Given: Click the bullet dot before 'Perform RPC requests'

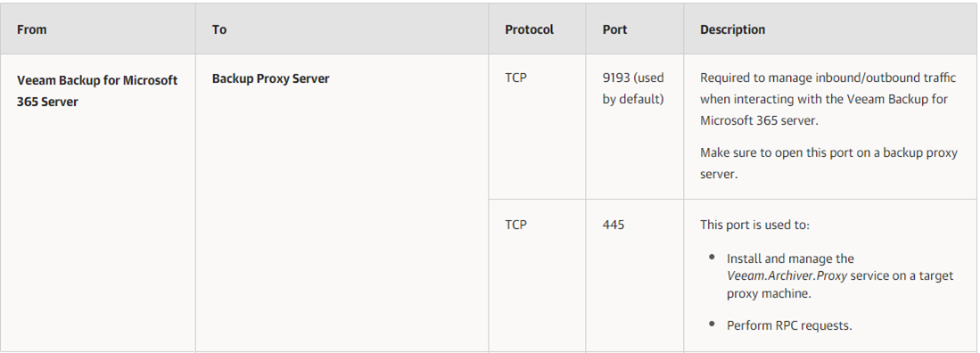Looking at the screenshot, I should [712, 324].
